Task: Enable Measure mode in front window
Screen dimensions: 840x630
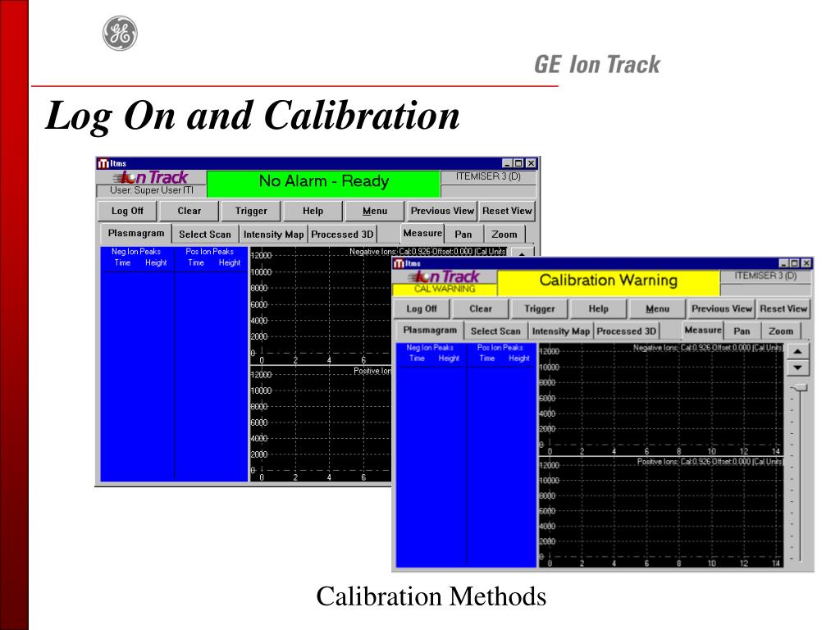Action: 703,330
